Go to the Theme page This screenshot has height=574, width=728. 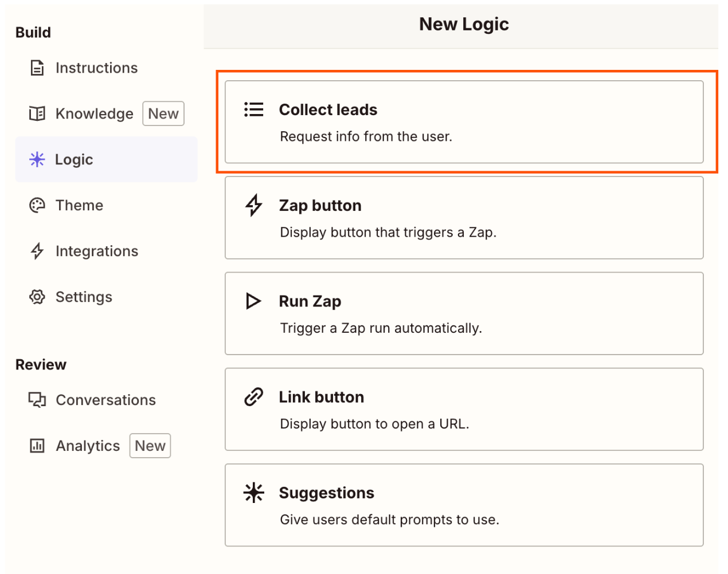click(x=79, y=206)
